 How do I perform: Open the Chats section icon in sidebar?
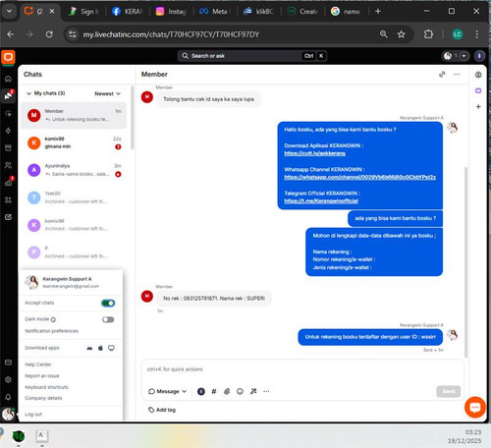click(x=9, y=95)
